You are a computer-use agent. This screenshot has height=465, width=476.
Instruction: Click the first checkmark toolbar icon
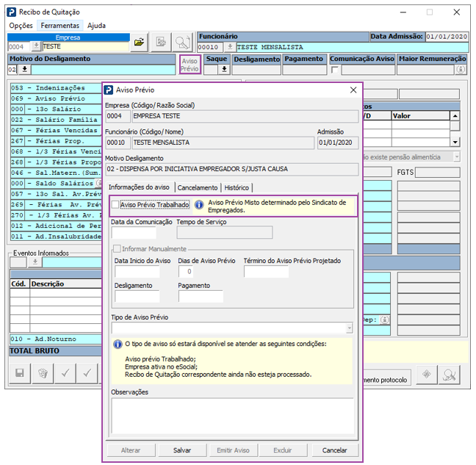coord(65,373)
